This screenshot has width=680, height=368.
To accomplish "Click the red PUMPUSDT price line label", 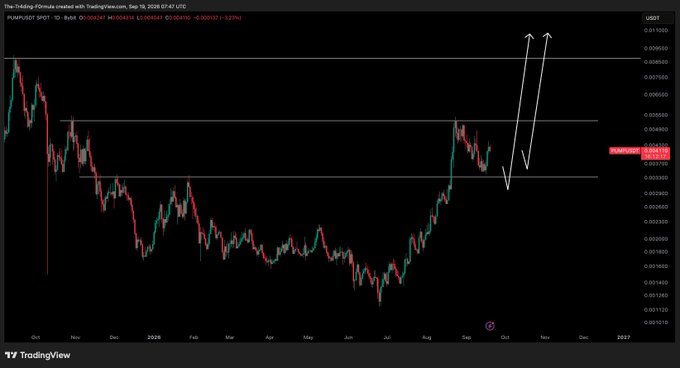I will (624, 151).
